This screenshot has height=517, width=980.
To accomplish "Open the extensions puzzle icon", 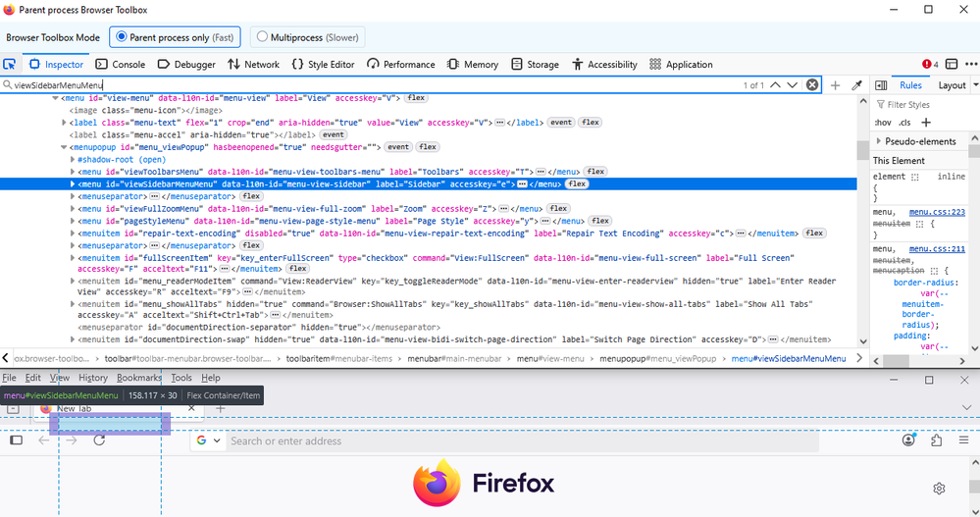I will click(936, 440).
